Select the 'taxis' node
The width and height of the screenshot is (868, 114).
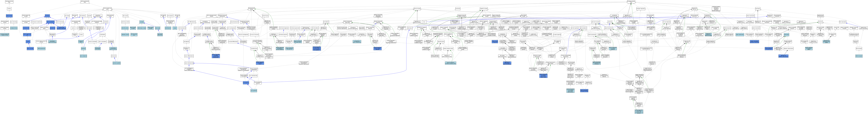pos(424,22)
